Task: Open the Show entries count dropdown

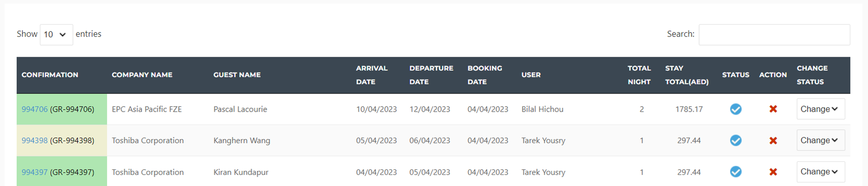Action: point(56,34)
